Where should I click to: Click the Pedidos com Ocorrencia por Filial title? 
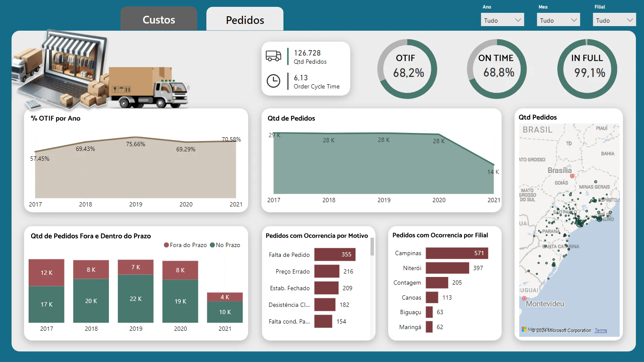[x=440, y=235]
